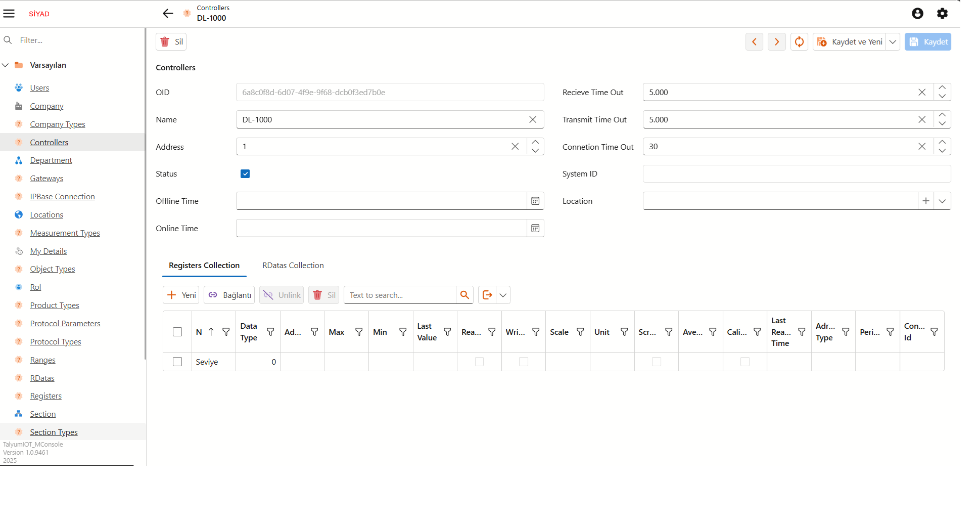This screenshot has height=526, width=980.
Task: Go to the next record arrow
Action: tap(777, 42)
